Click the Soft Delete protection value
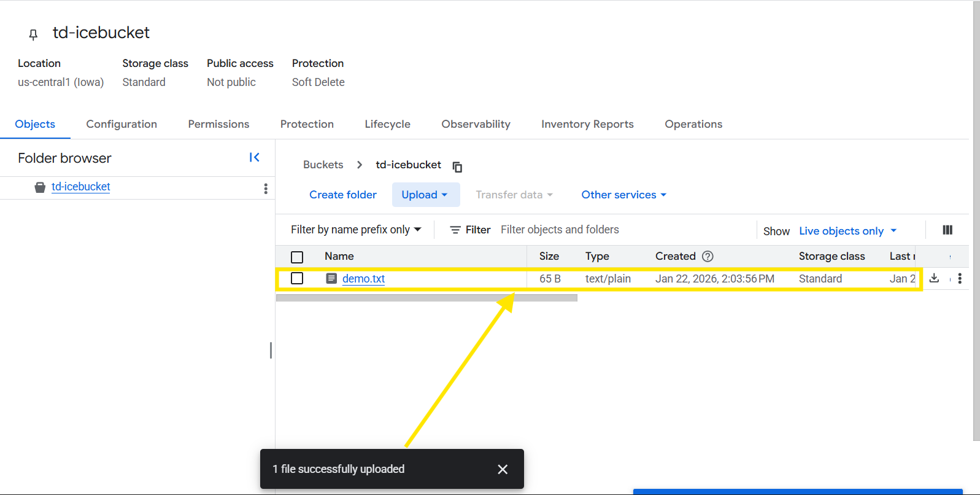 [318, 82]
